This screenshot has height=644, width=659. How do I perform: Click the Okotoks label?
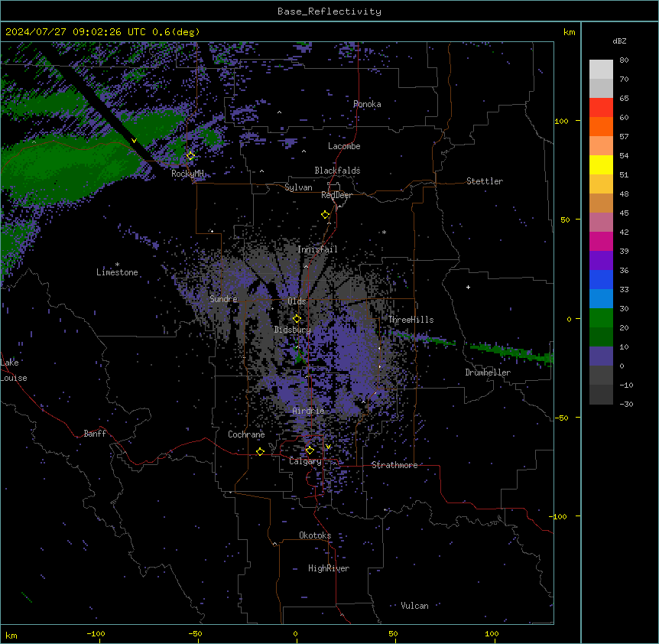315,535
